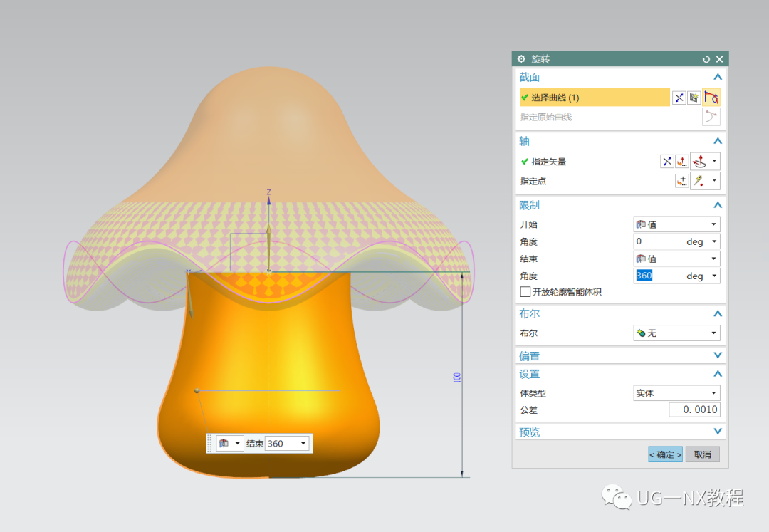Expand the 偏置 section
The width and height of the screenshot is (769, 532).
point(718,355)
